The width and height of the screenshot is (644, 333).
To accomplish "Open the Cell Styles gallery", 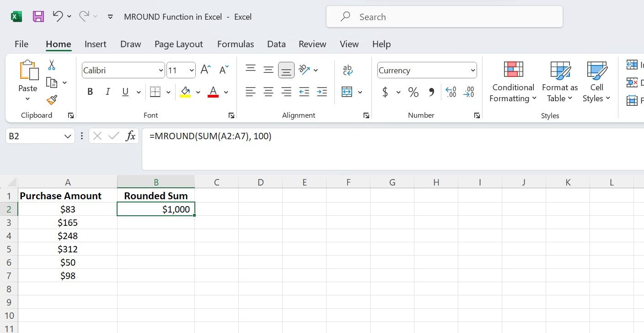I will click(596, 82).
